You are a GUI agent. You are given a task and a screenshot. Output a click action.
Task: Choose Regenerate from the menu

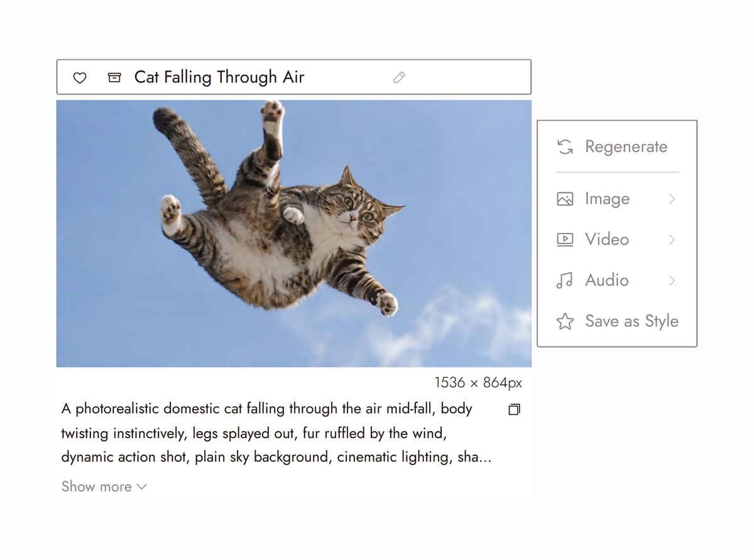617,147
